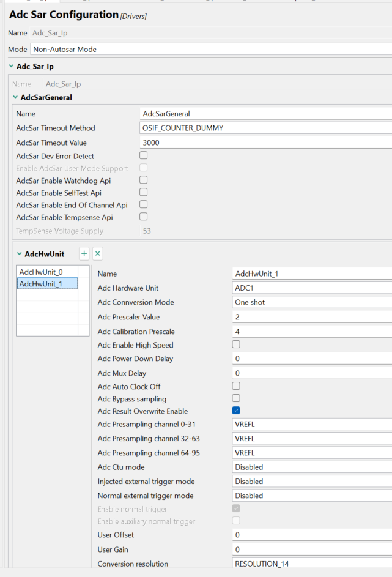Turn on AdcSar Enable Tempsense Api

pos(144,217)
